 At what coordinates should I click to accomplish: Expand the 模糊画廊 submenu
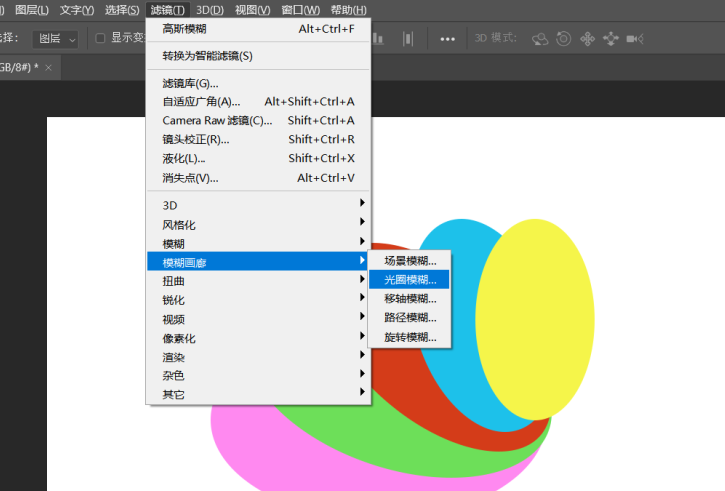click(x=258, y=262)
